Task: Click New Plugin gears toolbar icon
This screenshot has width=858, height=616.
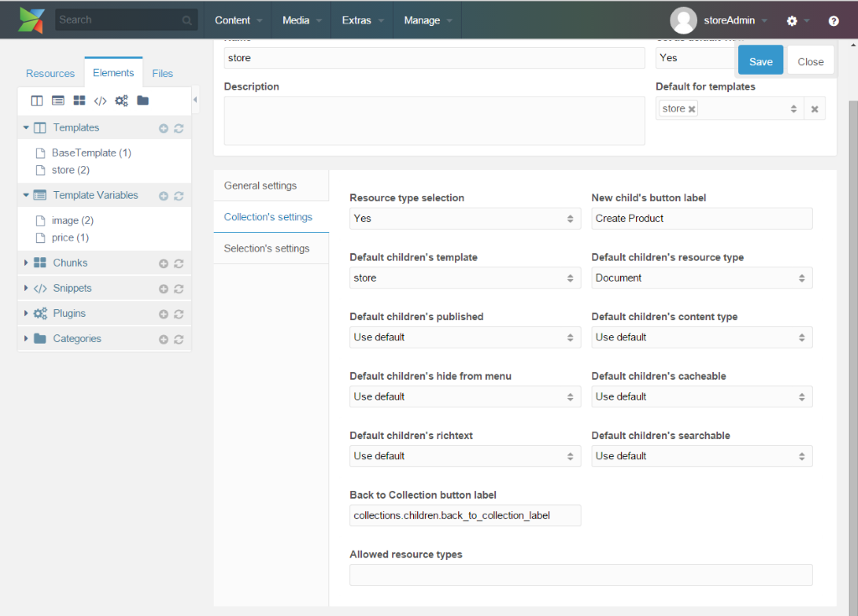Action: pyautogui.click(x=121, y=101)
